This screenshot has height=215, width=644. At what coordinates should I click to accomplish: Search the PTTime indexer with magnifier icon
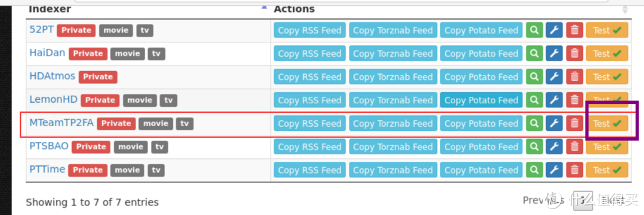pyautogui.click(x=534, y=170)
